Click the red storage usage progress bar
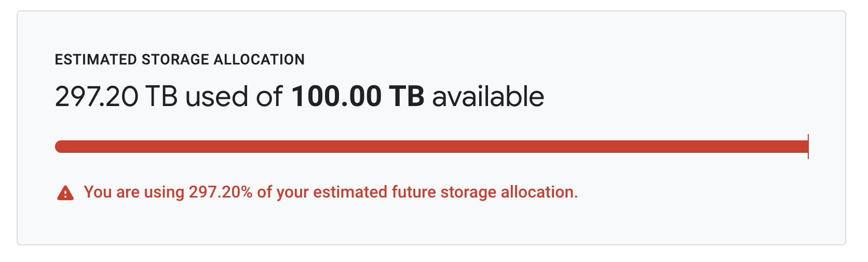 431,147
